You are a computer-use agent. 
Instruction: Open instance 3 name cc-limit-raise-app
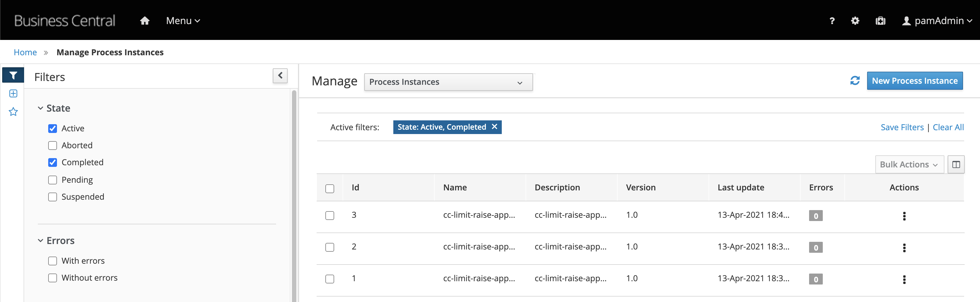click(x=479, y=215)
